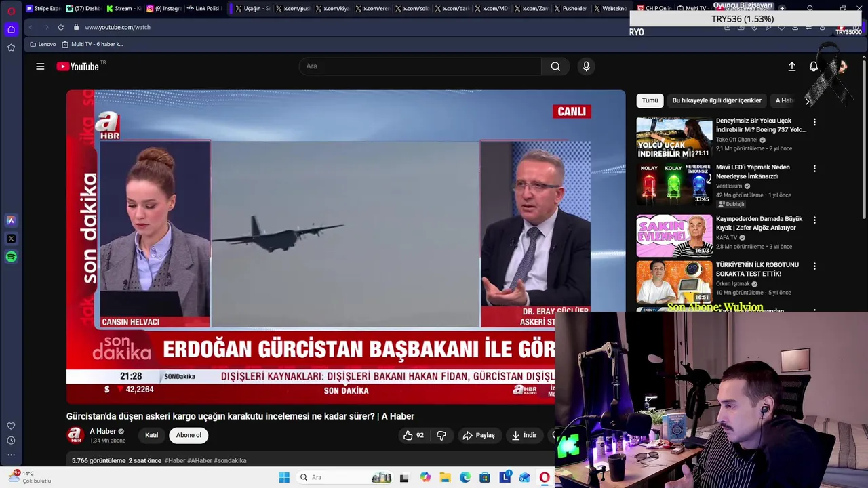The image size is (868, 488).
Task: Open the A Haber channel name link
Action: pyautogui.click(x=102, y=431)
